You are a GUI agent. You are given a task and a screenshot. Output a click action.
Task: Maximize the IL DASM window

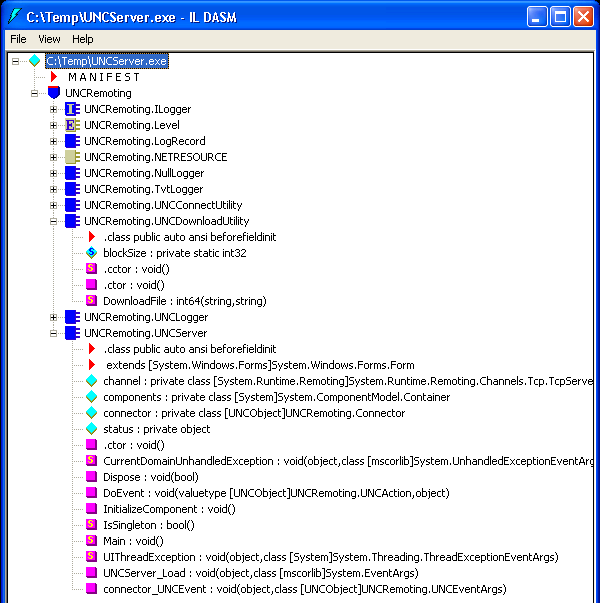560,17
